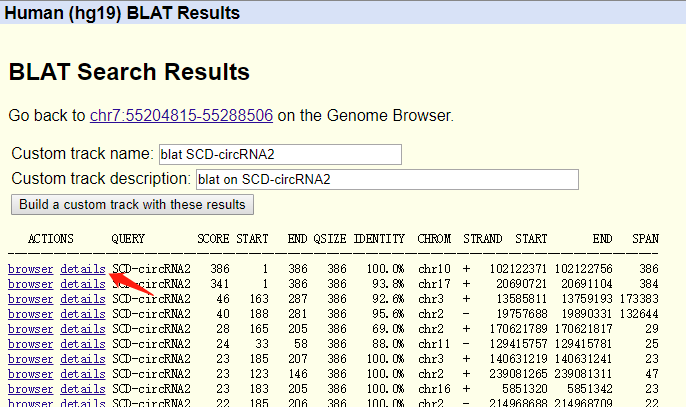686x407 pixels.
Task: Open browser link for the chr16 hit
Action: 30,388
